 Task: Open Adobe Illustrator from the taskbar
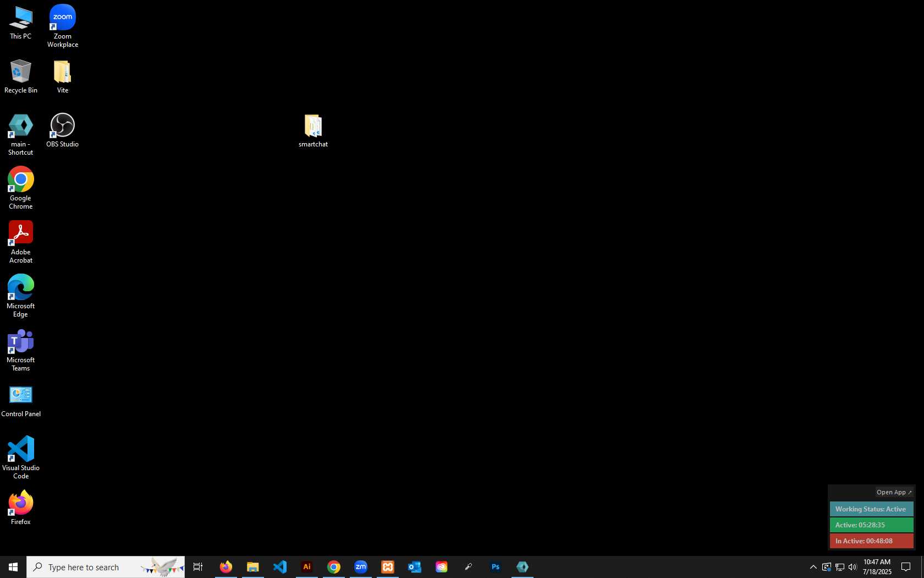coord(307,567)
